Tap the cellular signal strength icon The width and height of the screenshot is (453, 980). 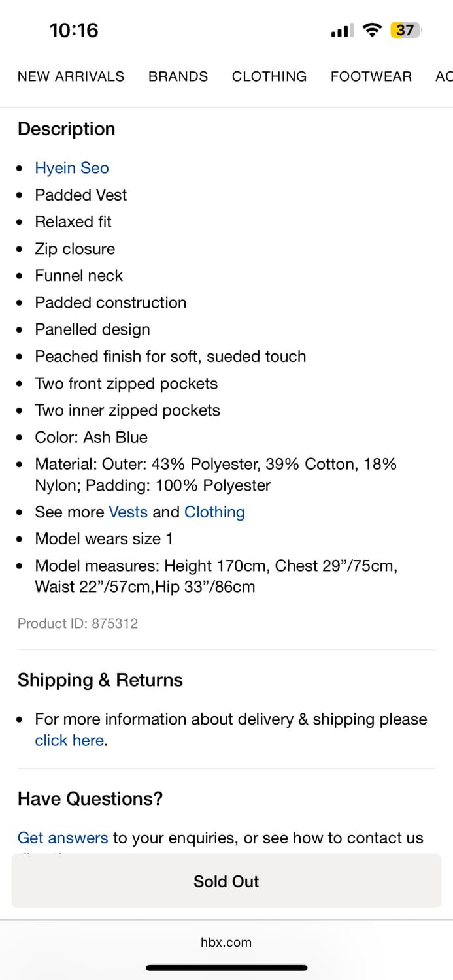(342, 30)
